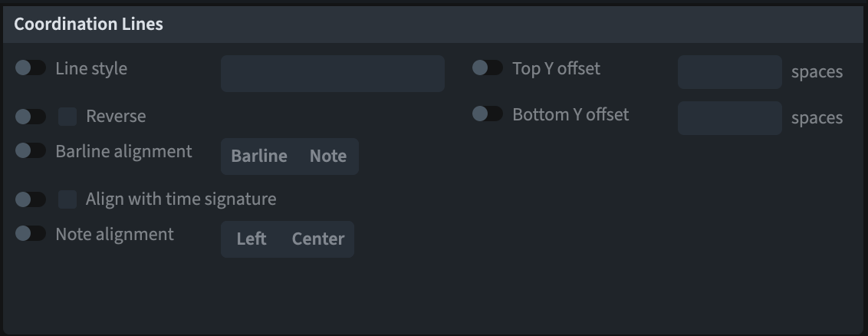Switch on the Note alignment toggle

coord(31,234)
